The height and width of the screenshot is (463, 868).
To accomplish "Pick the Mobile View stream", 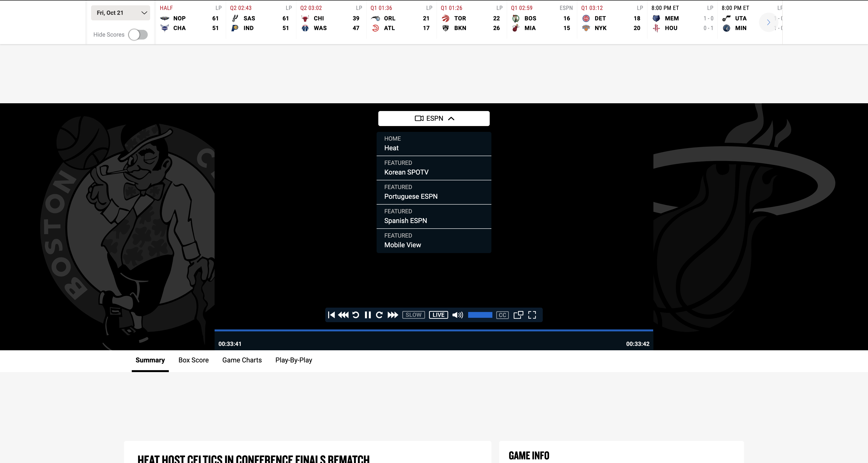I will tap(434, 241).
